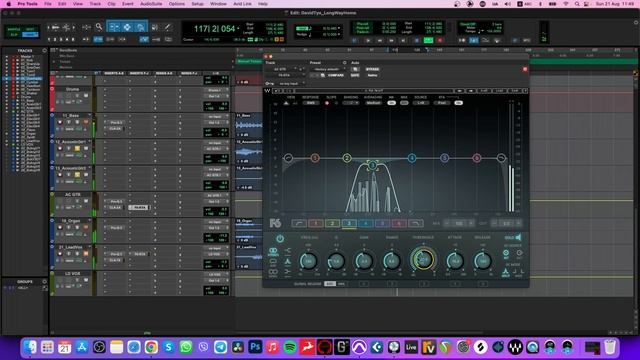640x360 pixels.
Task: Open the AVERAGING Medium dropdown
Action: [x=373, y=103]
